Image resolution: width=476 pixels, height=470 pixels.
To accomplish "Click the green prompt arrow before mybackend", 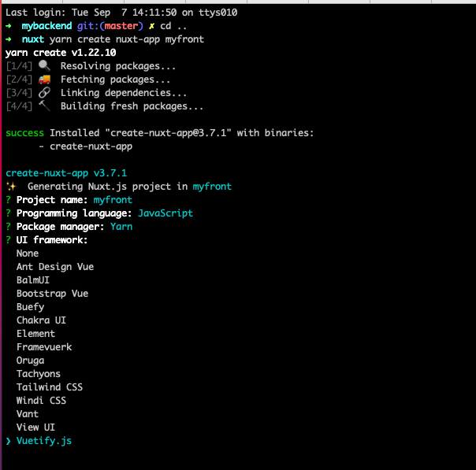I will 8,26.
